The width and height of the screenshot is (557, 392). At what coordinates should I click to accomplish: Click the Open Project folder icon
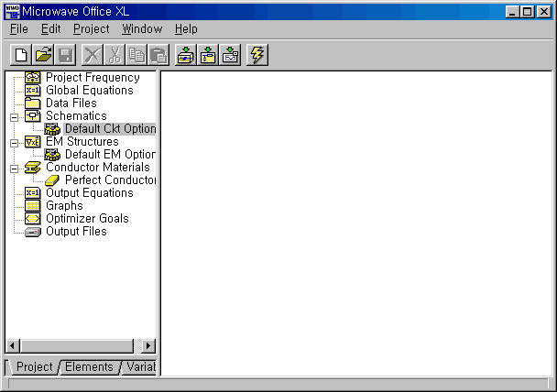coord(43,55)
